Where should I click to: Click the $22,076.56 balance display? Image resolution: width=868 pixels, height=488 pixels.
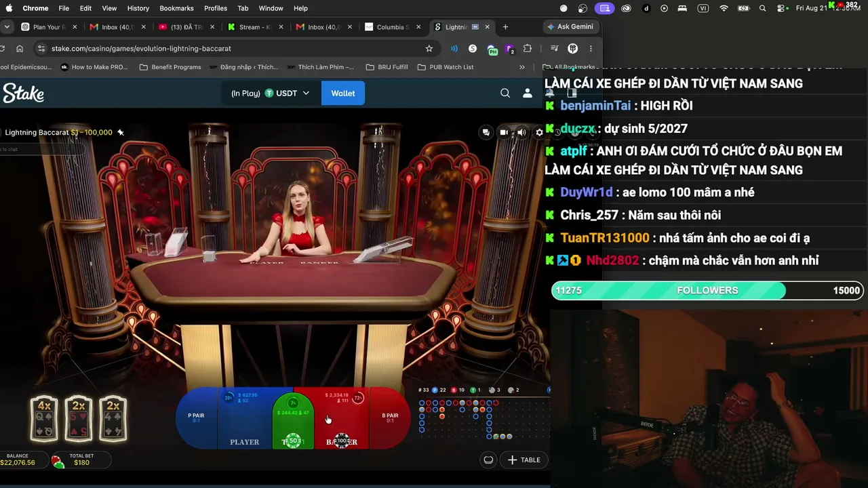pyautogui.click(x=18, y=460)
